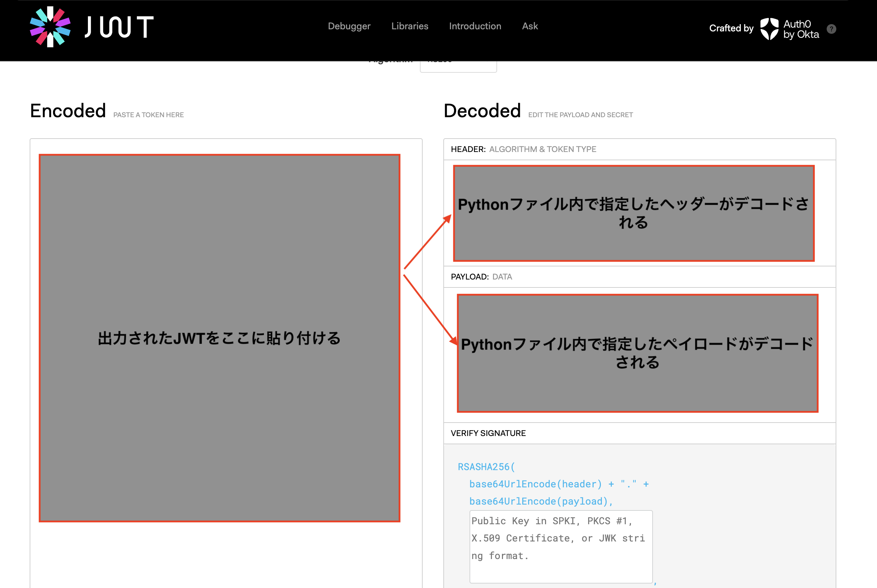The image size is (877, 588).
Task: Click the PAYLOAD: DATA section label
Action: pyautogui.click(x=482, y=277)
